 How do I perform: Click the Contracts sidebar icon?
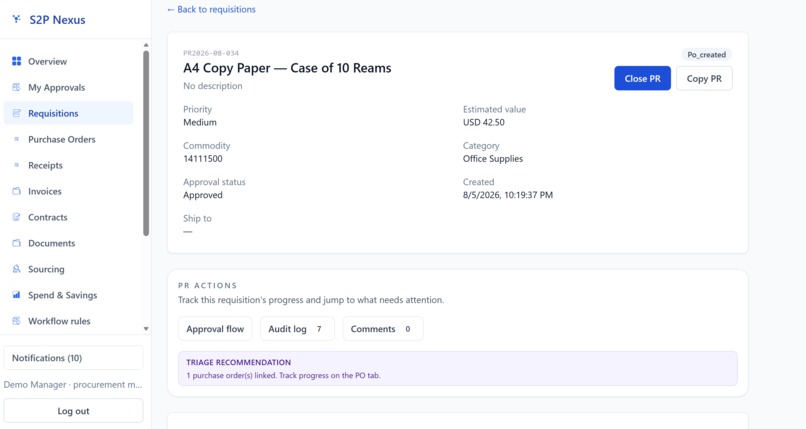pyautogui.click(x=16, y=217)
